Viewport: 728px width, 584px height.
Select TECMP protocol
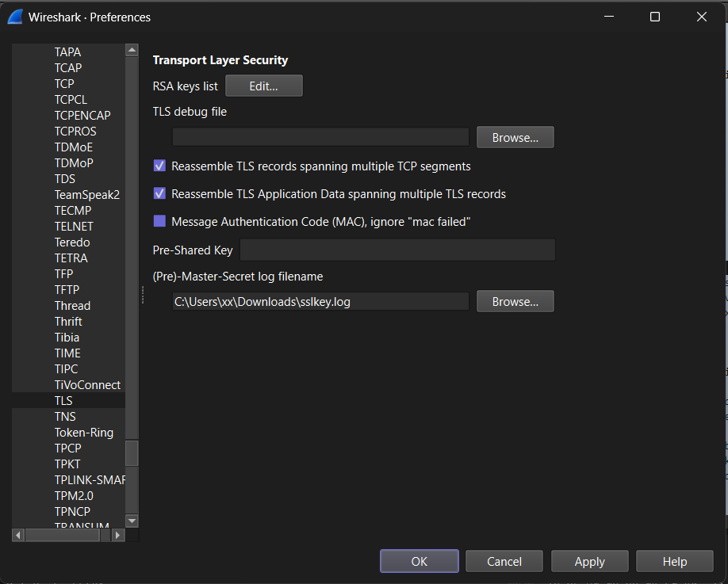73,211
